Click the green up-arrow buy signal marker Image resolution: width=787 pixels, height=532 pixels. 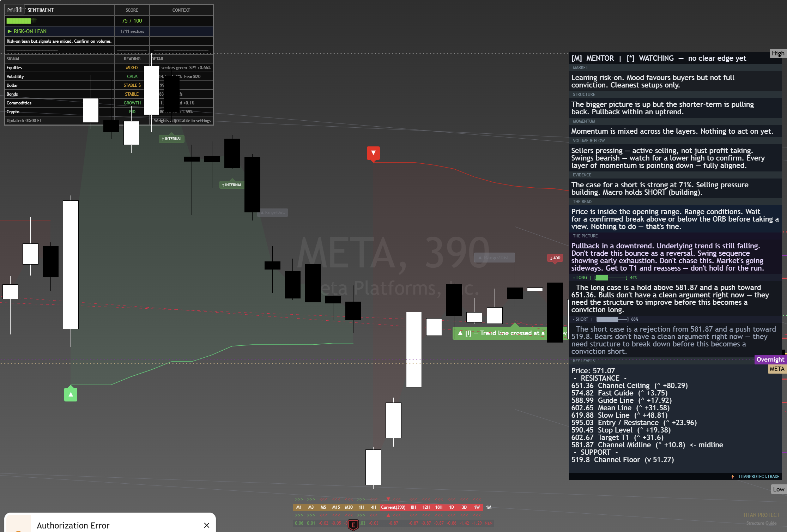coord(71,394)
